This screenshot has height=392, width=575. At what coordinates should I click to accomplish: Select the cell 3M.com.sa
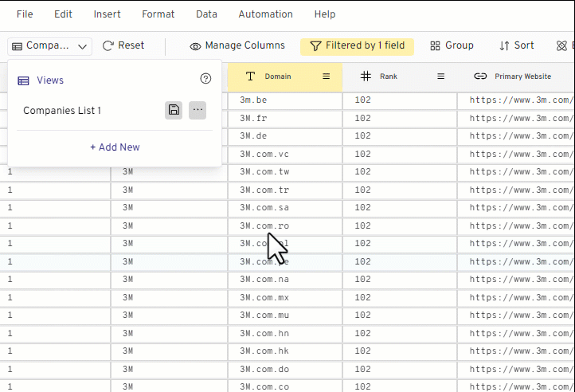pyautogui.click(x=285, y=208)
